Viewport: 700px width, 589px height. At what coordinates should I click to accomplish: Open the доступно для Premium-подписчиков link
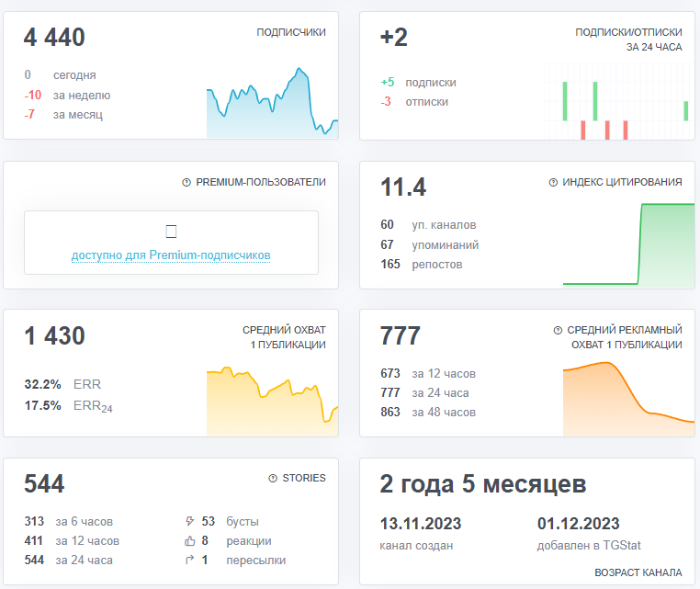point(171,255)
